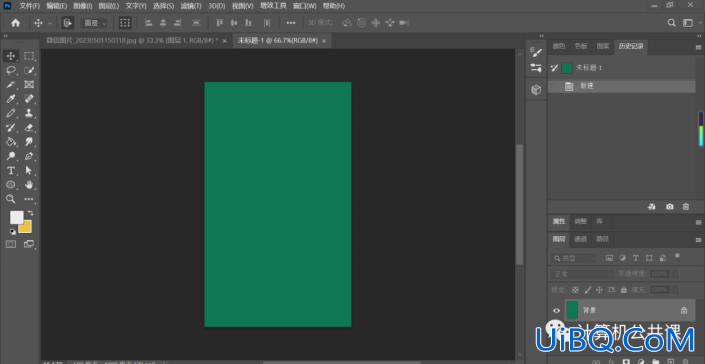Image resolution: width=705 pixels, height=364 pixels.
Task: Select the Zoom magnifier tool
Action: [x=11, y=199]
